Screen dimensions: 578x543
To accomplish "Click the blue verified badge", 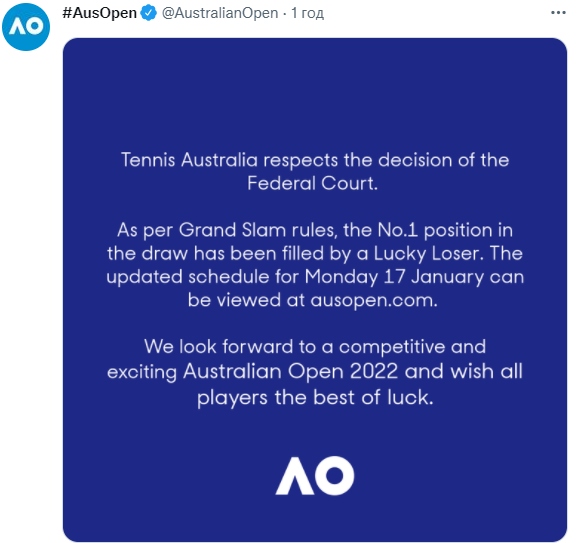I will [149, 13].
